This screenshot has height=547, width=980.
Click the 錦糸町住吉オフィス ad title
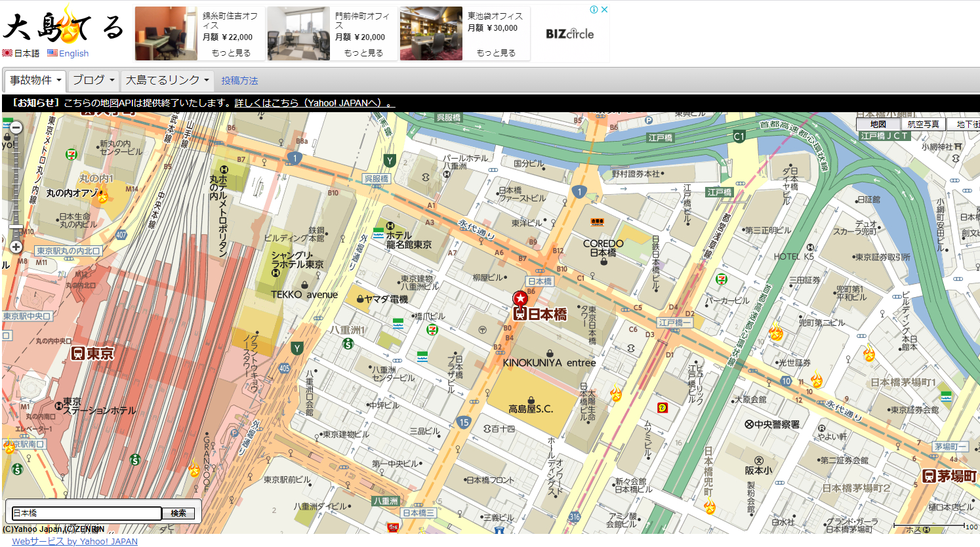[230, 20]
